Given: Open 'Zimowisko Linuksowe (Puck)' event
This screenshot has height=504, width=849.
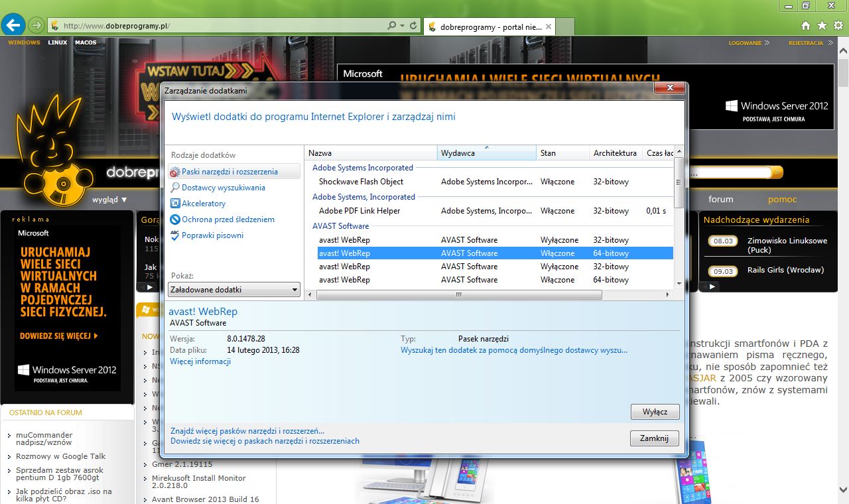Looking at the screenshot, I should 787,245.
